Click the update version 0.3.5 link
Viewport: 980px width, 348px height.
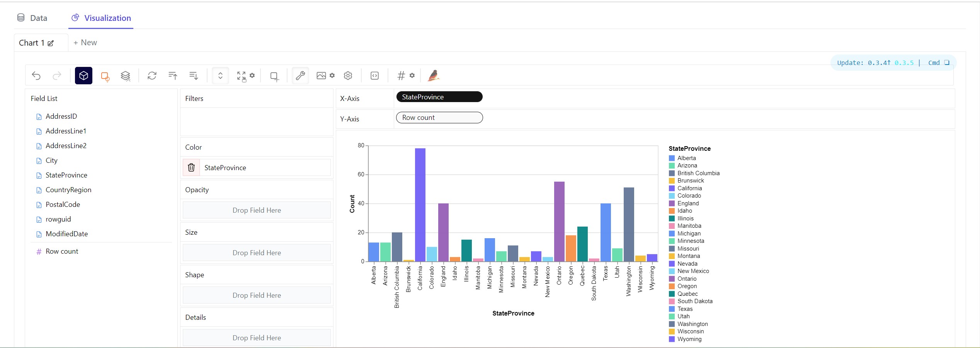(x=904, y=63)
